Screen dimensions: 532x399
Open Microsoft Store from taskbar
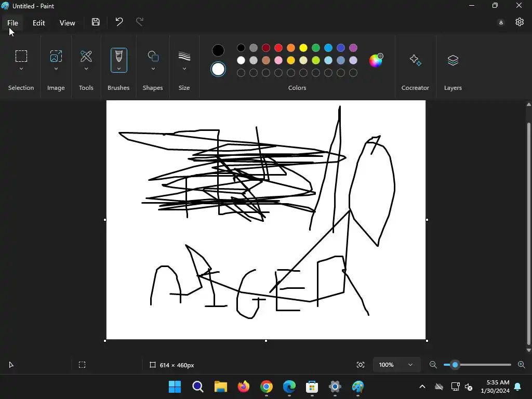click(x=312, y=387)
